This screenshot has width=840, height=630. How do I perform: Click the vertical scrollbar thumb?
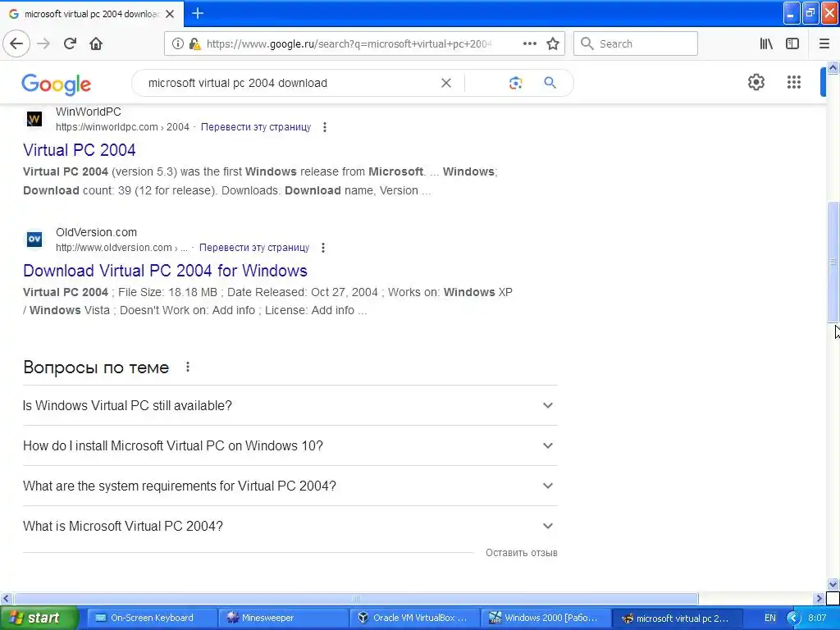coord(833,262)
